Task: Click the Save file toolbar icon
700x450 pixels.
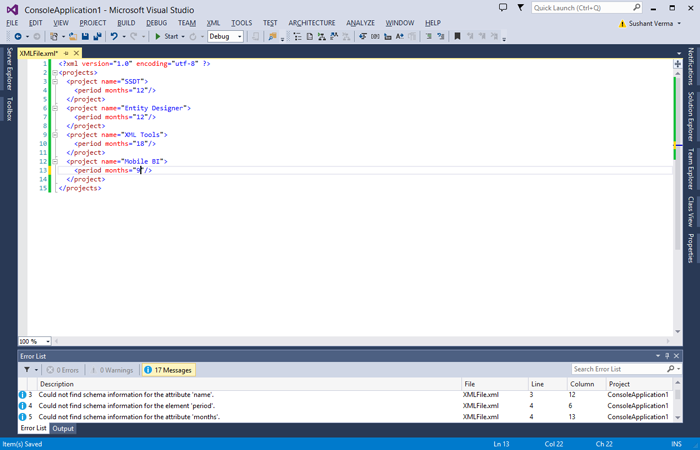Action: point(84,36)
